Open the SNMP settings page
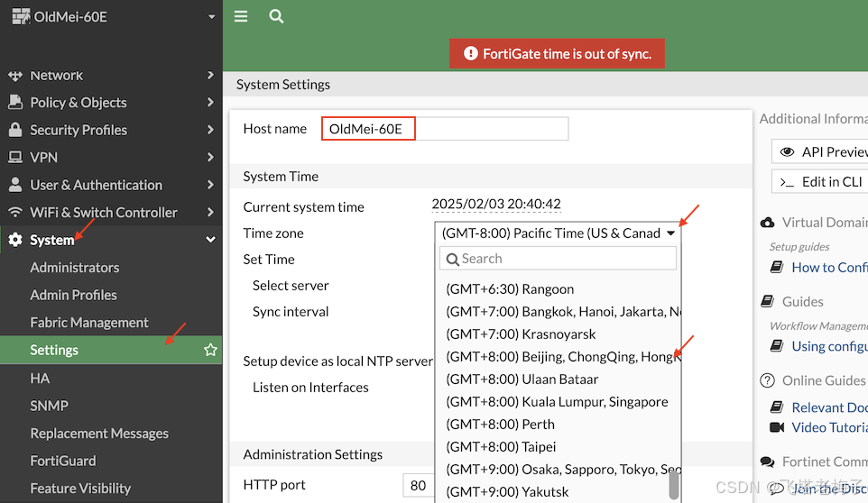Image resolution: width=868 pixels, height=503 pixels. point(50,406)
